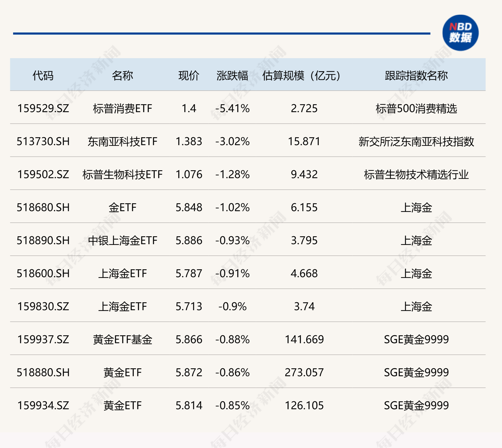Click the -0.86% change value

coord(232,373)
